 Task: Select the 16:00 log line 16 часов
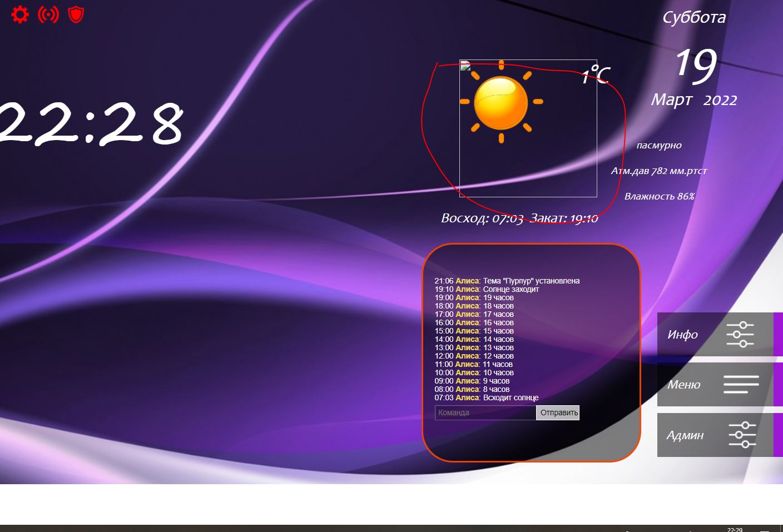474,322
